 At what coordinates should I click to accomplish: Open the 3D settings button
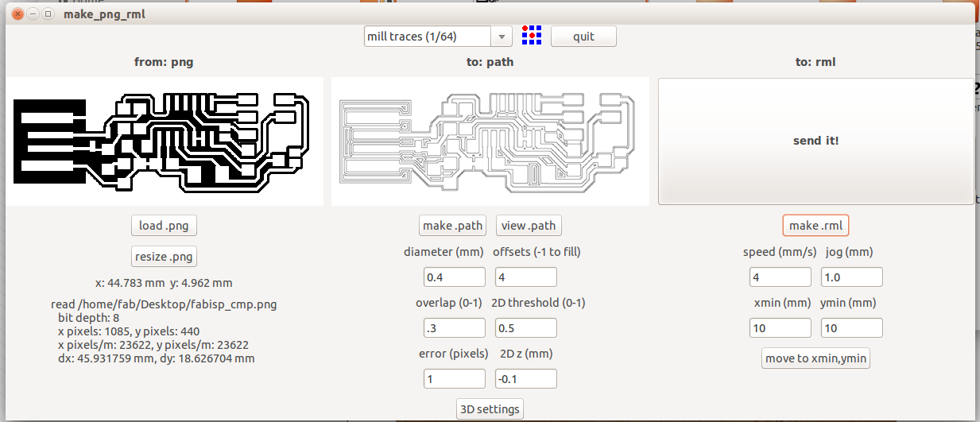tap(490, 409)
